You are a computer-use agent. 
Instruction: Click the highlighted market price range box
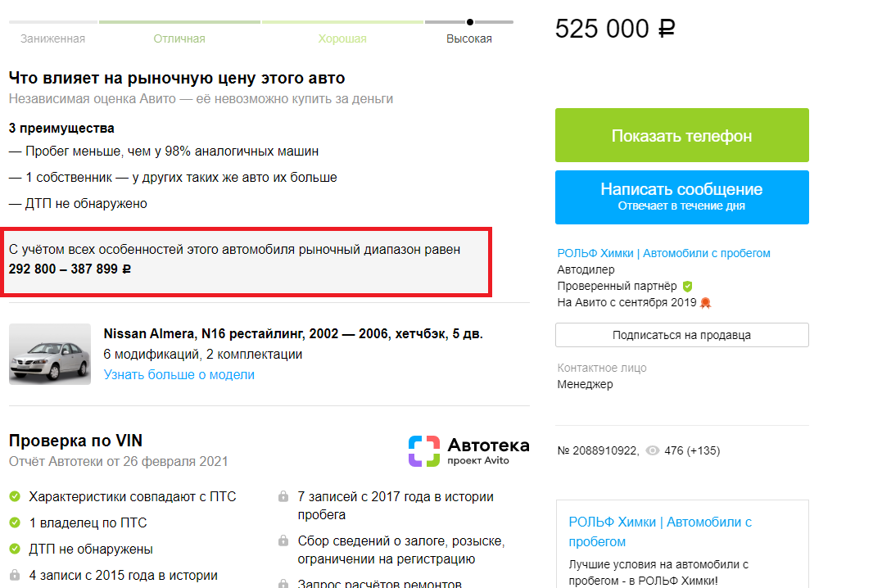point(246,262)
